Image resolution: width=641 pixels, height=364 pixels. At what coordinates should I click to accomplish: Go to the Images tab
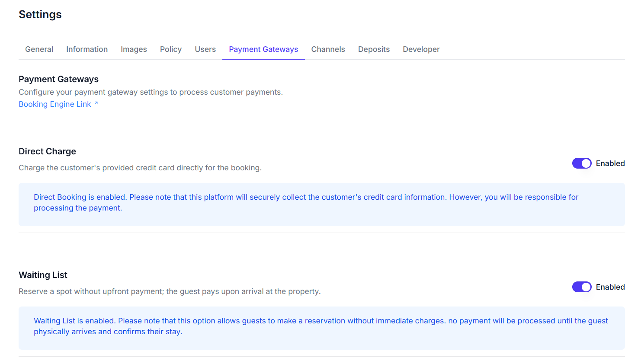pos(134,49)
